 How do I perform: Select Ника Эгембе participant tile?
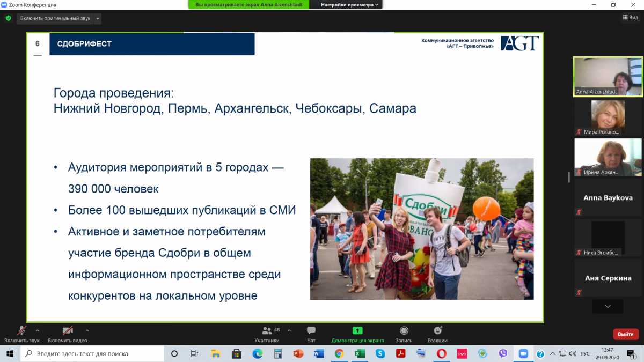coord(608,238)
